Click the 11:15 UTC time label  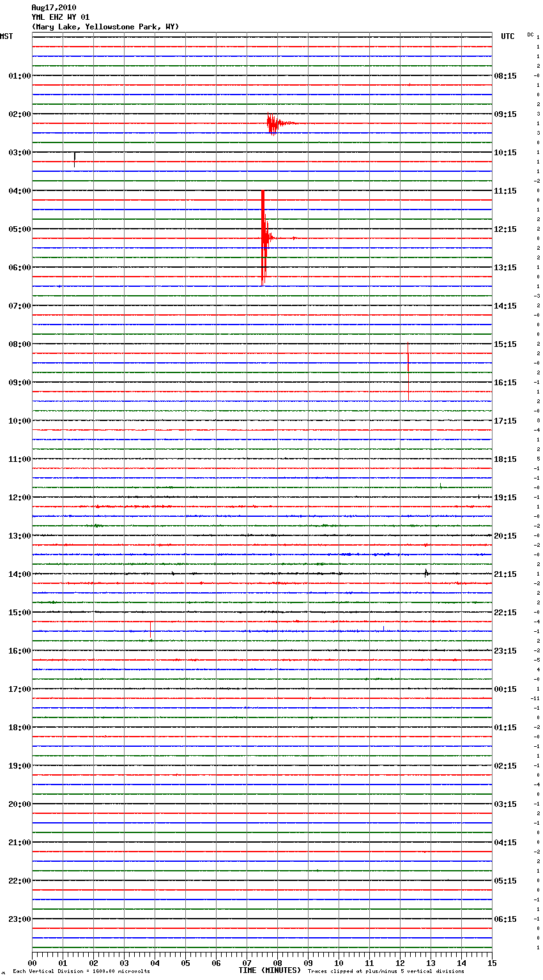coord(505,191)
